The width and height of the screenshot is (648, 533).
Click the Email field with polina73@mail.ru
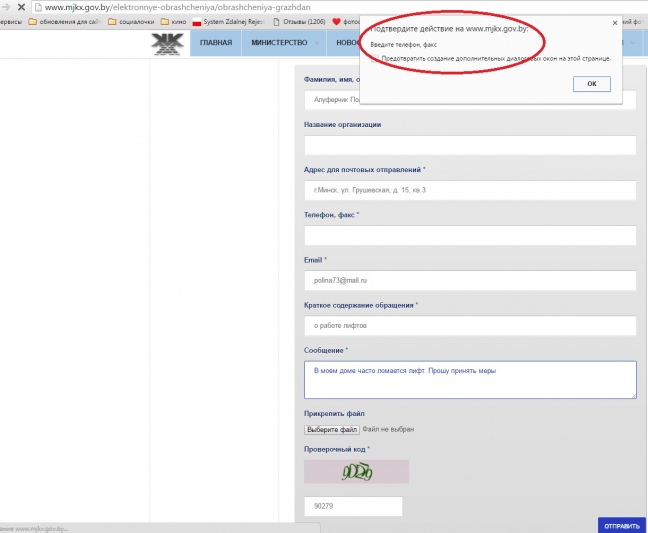point(470,281)
